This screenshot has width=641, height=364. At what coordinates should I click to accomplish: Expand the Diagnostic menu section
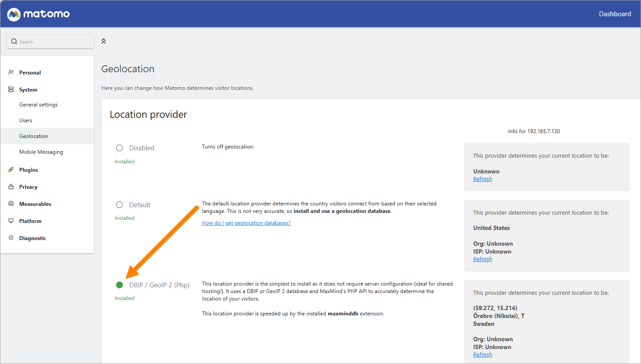tap(32, 238)
